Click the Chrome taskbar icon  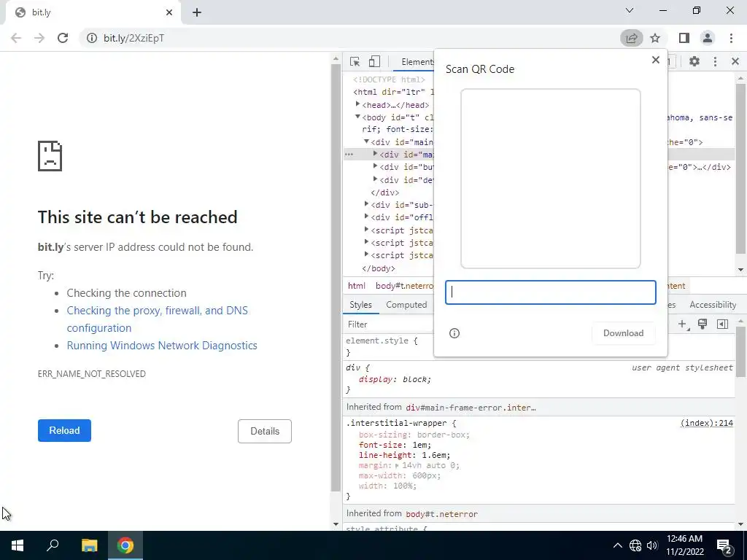click(125, 545)
